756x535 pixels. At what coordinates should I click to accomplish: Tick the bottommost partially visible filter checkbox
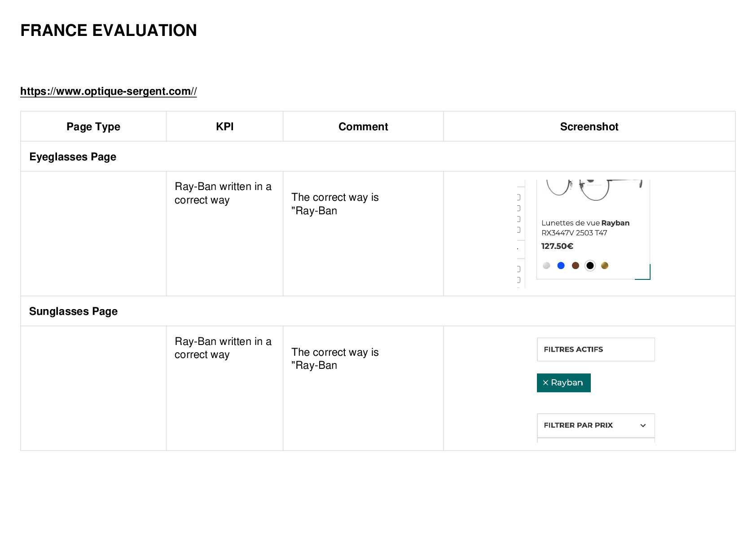pos(519,280)
